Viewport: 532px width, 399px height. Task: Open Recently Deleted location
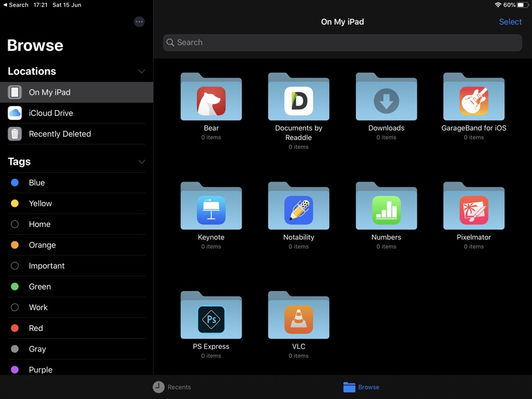pos(77,134)
